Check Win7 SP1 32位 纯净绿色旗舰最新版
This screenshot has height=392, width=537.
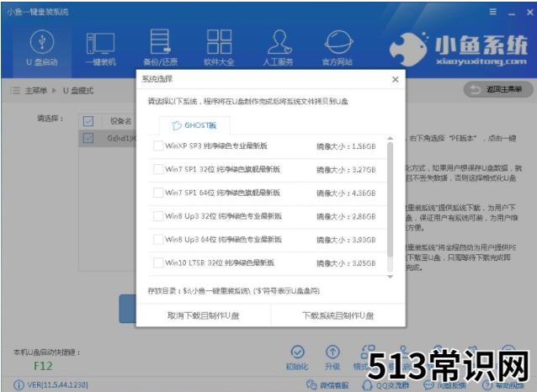(x=158, y=169)
